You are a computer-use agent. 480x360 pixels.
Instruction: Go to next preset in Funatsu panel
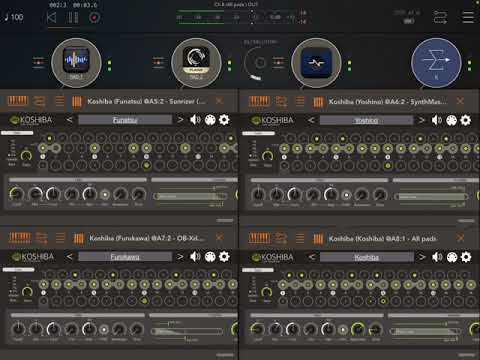point(180,120)
